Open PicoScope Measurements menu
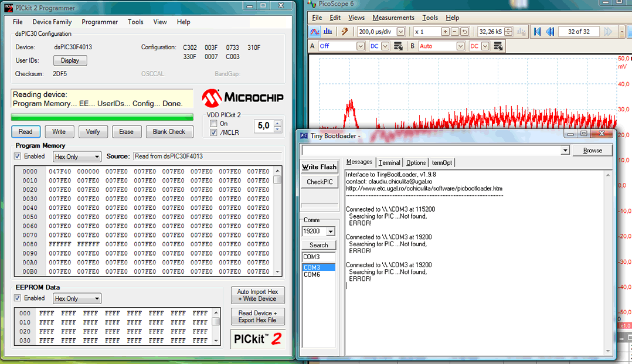This screenshot has height=364, width=632. point(393,18)
